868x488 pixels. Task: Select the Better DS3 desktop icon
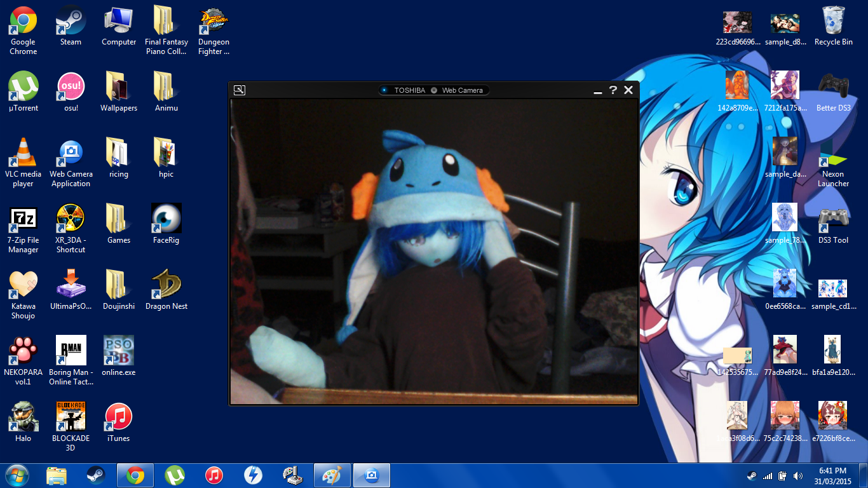[834, 92]
